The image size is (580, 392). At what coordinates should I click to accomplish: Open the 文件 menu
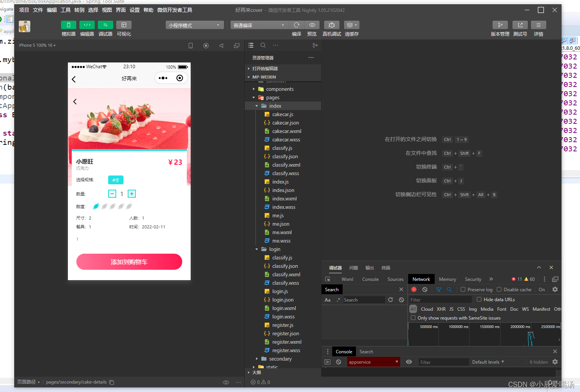point(38,10)
